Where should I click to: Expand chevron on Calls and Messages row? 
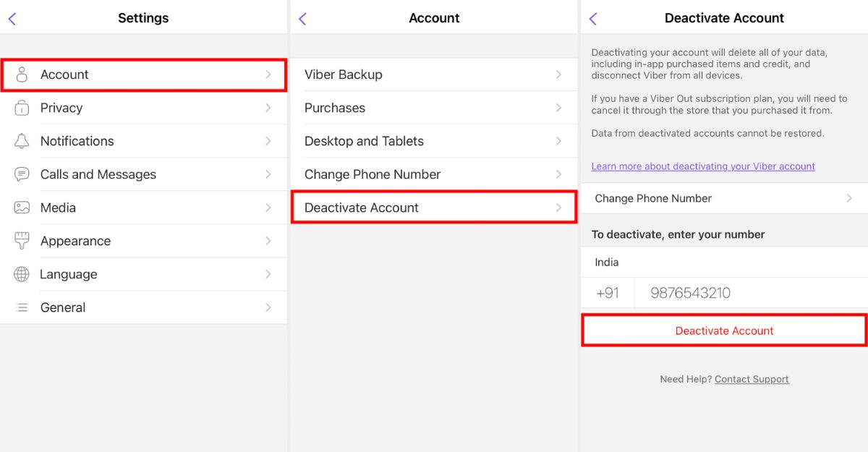click(268, 174)
